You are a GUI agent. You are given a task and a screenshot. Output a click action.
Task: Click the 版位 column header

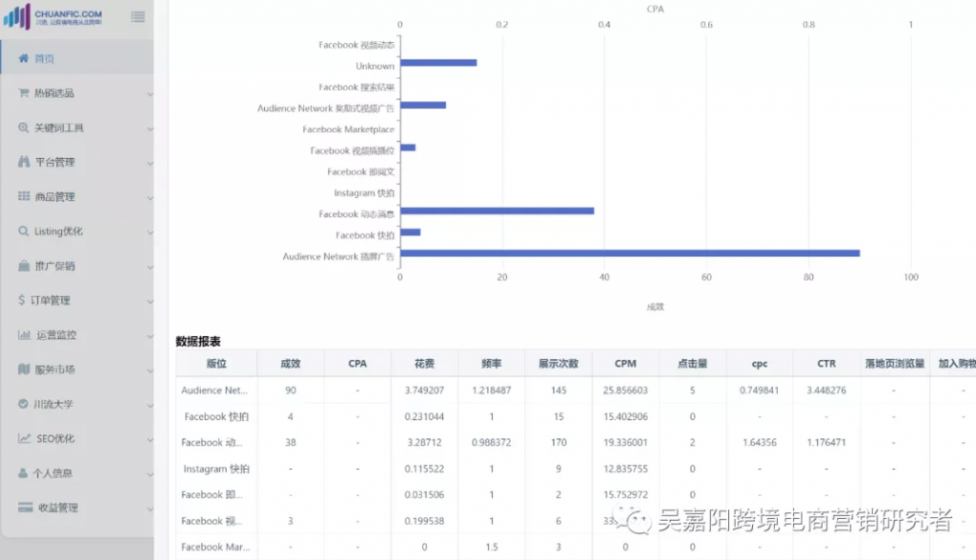[x=216, y=364]
